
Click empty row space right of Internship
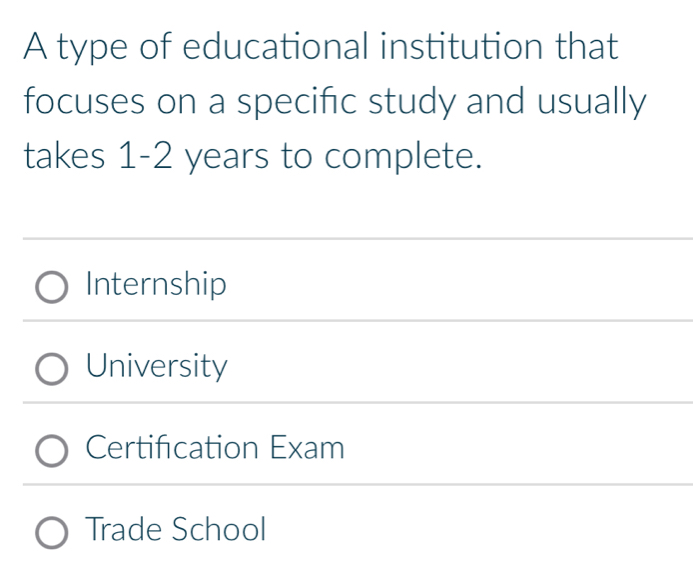(x=460, y=286)
